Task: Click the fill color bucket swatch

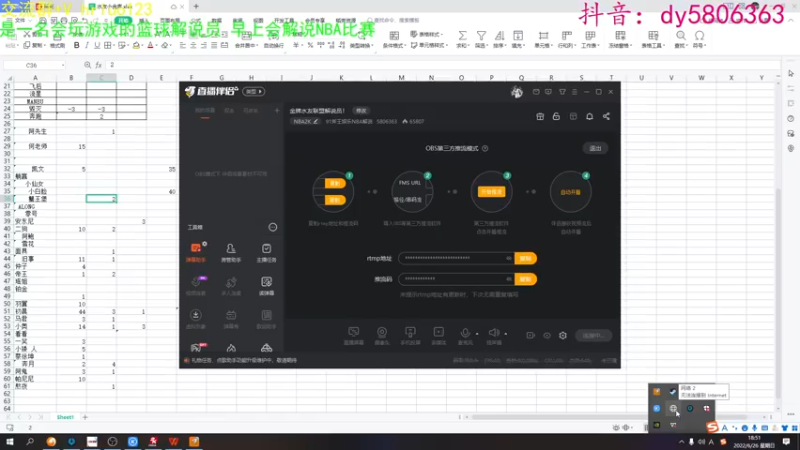Action: 136,46
